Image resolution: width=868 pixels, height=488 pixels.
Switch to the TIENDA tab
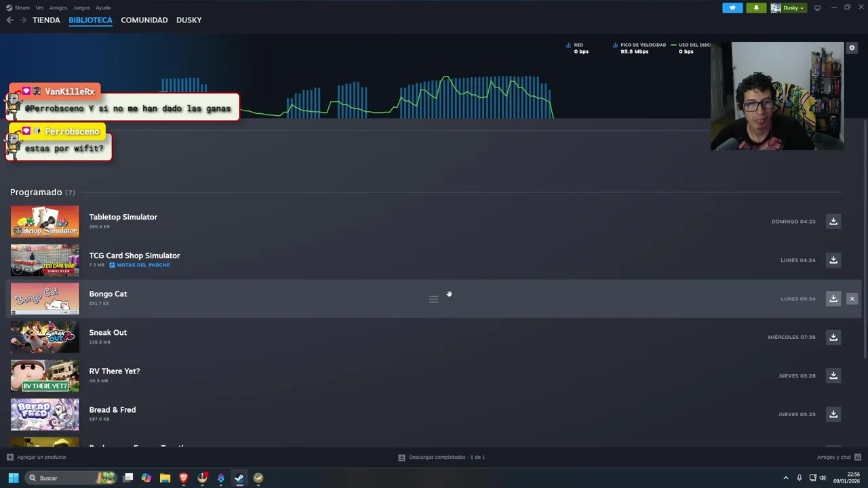click(x=46, y=20)
